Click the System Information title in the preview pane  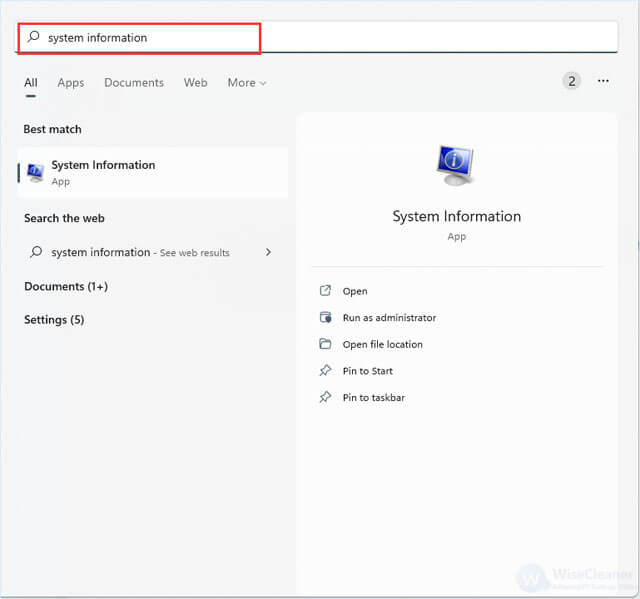click(457, 216)
